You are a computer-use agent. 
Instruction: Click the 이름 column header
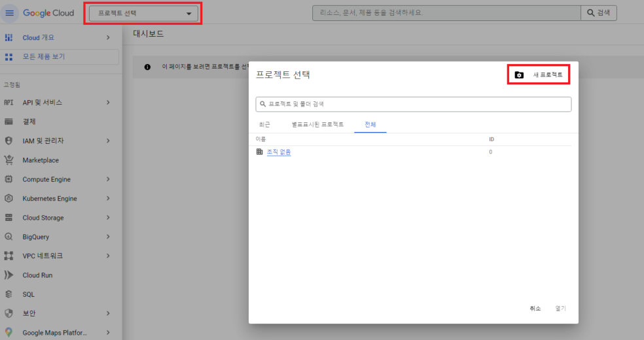[x=260, y=139]
